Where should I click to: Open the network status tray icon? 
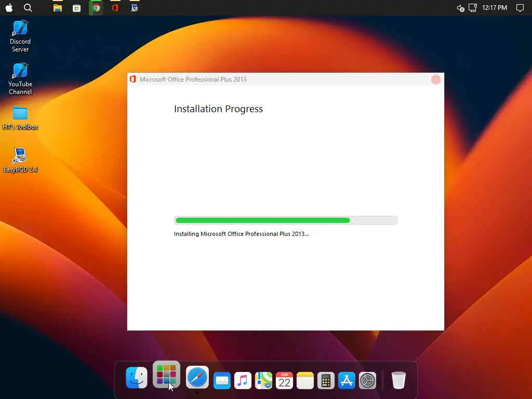(473, 8)
